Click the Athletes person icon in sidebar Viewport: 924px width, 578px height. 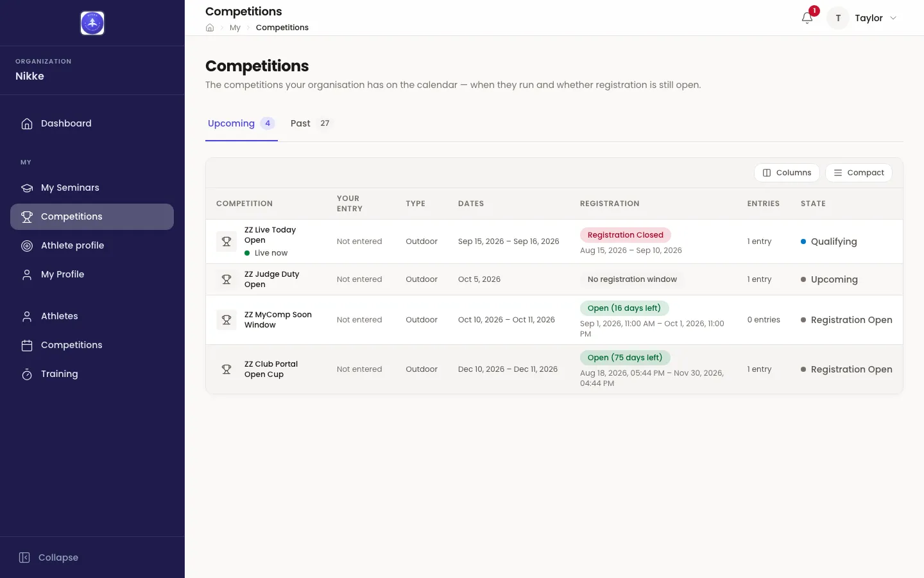(x=27, y=316)
